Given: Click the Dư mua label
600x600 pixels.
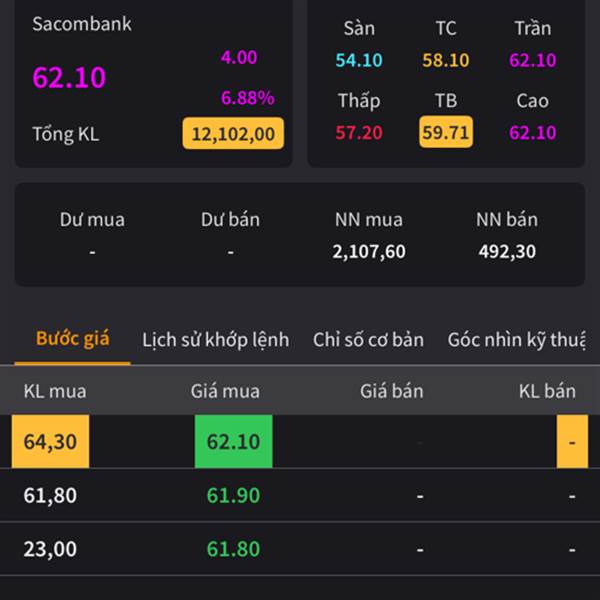Looking at the screenshot, I should tap(92, 220).
